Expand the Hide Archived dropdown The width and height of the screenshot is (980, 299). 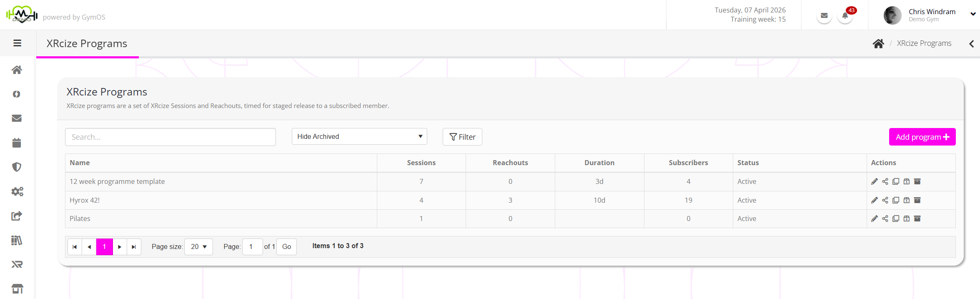click(359, 136)
